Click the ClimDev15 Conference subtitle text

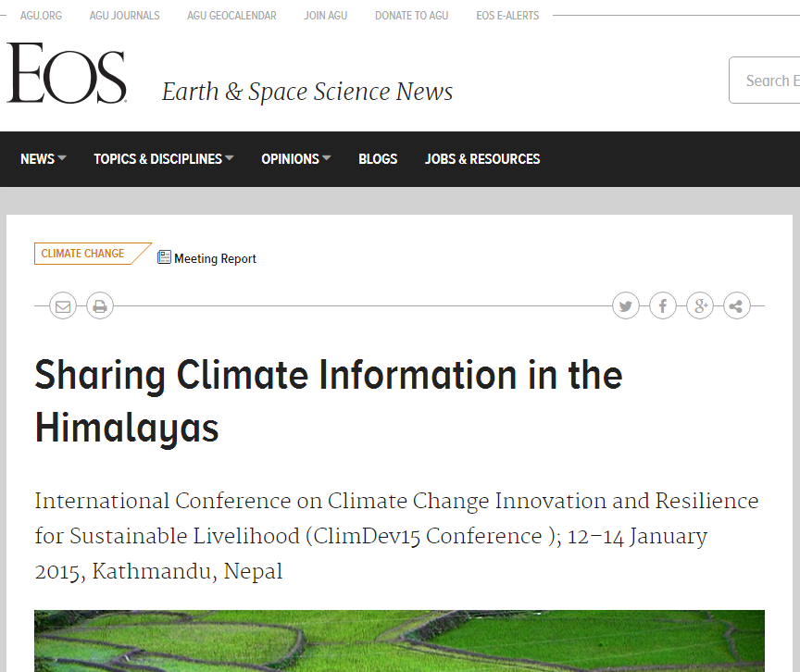[x=396, y=536]
